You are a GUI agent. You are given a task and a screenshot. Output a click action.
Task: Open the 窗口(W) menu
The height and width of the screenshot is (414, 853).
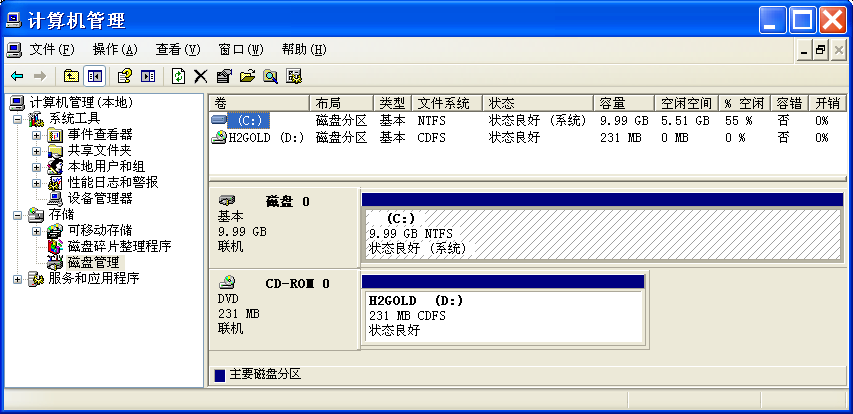(x=241, y=50)
